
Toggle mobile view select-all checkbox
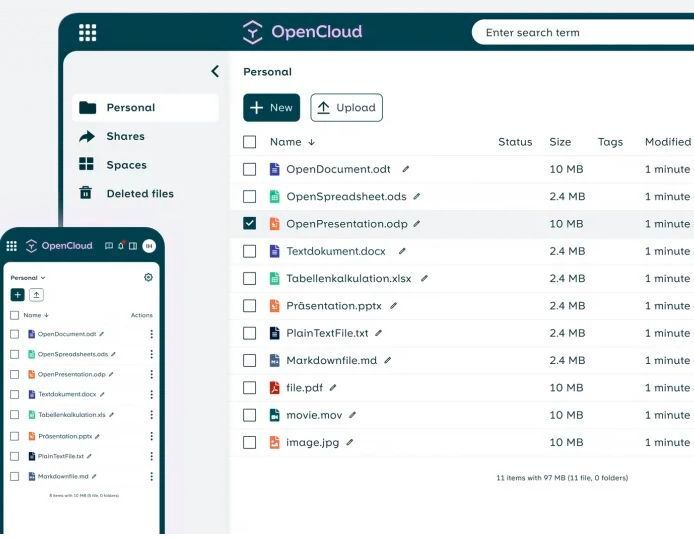pos(14,315)
